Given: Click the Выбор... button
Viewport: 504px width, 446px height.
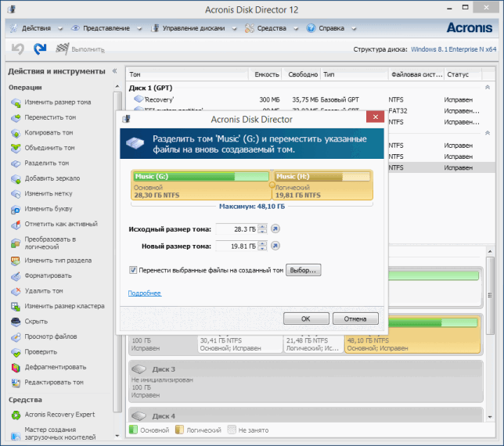Looking at the screenshot, I should (303, 270).
